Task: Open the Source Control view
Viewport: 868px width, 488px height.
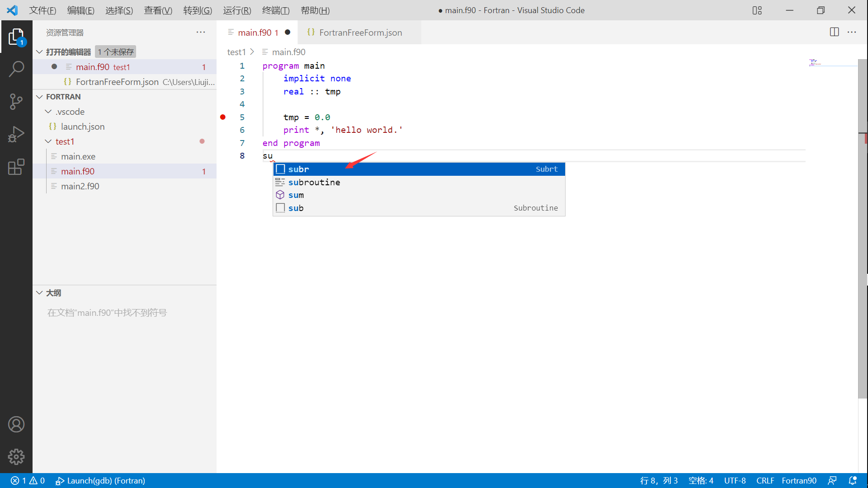Action: click(x=16, y=102)
